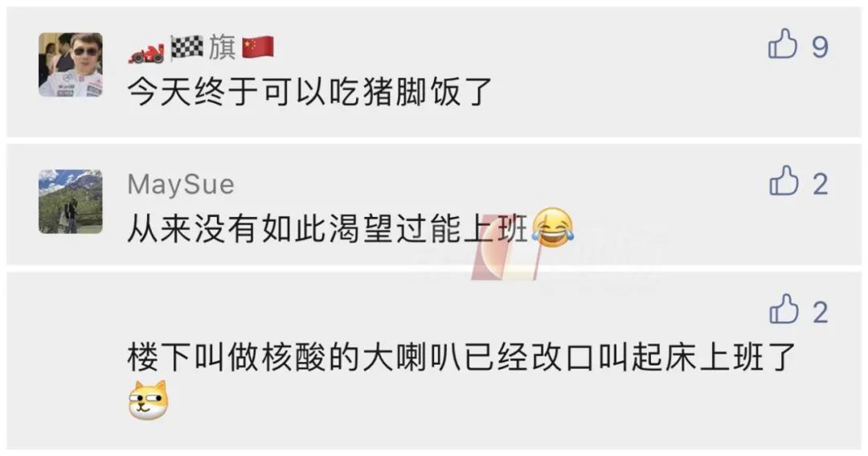Tap the laughing-crying emoji in MaySue's comment
868x456 pixels.
click(x=552, y=227)
